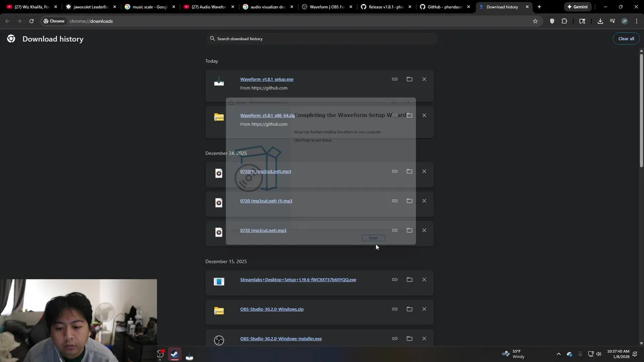This screenshot has height=362, width=644.
Task: Open the 0720 (mp3cut.net) (1).mp3 link
Action: click(x=266, y=201)
